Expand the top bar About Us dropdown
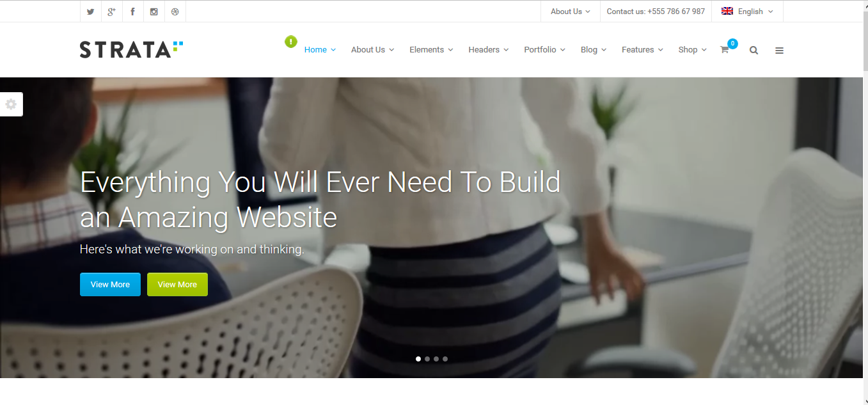Screen dimensions: 868x405 [x=571, y=12]
